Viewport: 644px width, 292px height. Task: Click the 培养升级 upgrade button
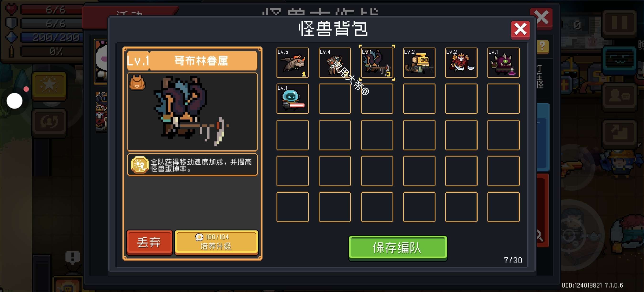click(216, 242)
